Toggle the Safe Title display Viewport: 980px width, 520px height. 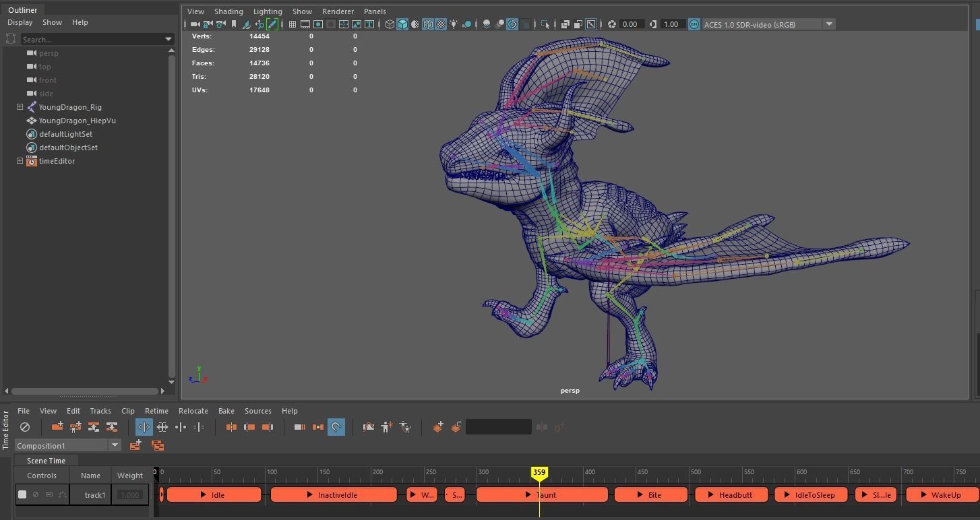(x=369, y=24)
